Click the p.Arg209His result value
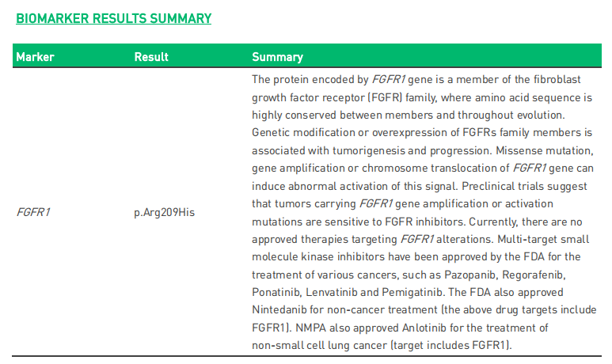The image size is (612, 364). (x=165, y=212)
